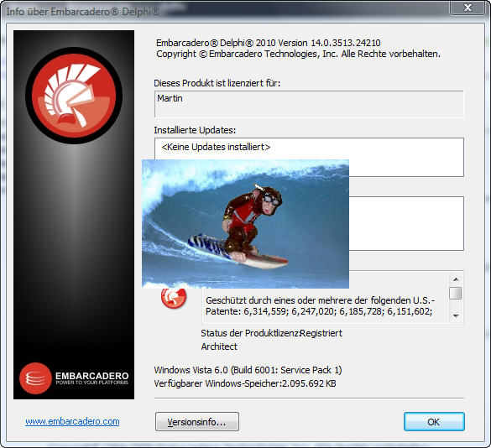The height and width of the screenshot is (448, 491).
Task: Click the 'Dieses Produkt ist lizenziert für:' label
Action: 217,83
